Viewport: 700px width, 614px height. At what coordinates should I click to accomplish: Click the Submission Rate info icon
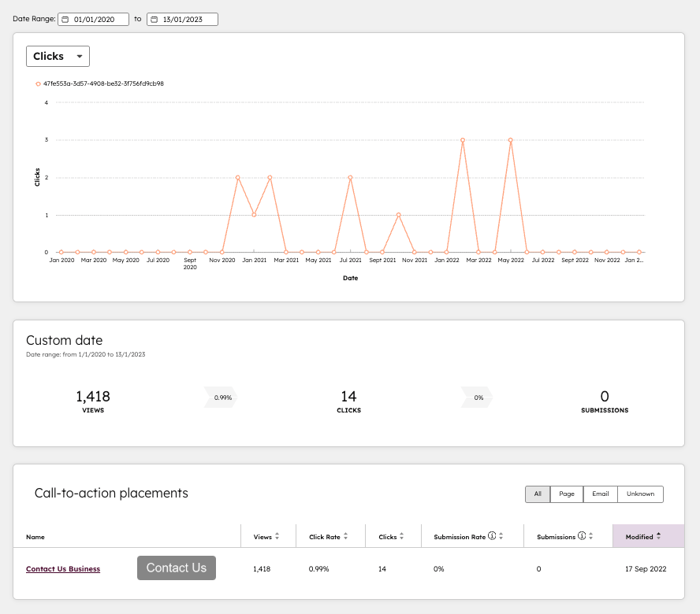pos(492,536)
